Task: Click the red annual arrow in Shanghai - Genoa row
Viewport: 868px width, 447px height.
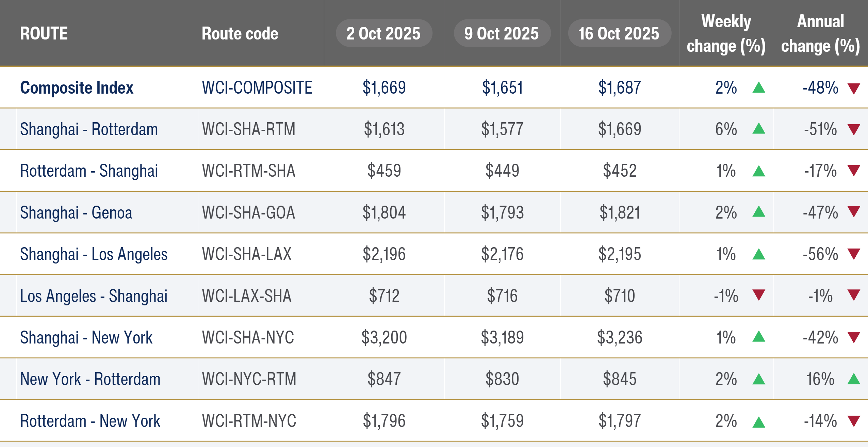Action: pos(854,211)
